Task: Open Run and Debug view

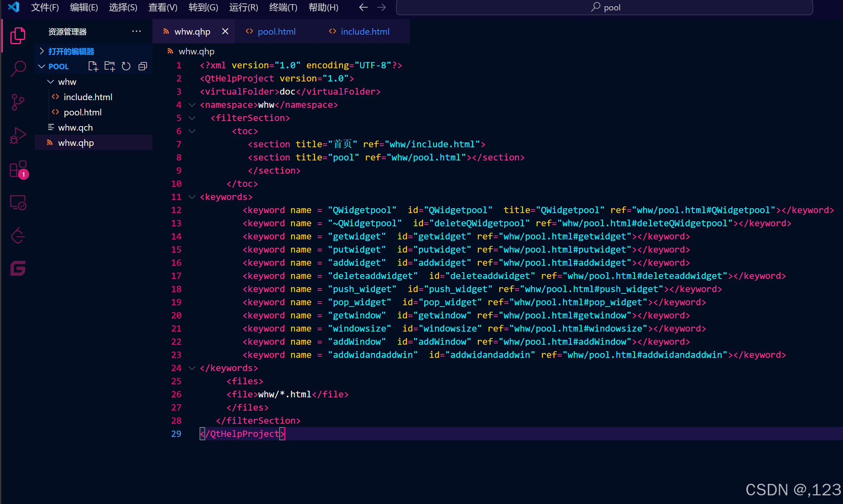Action: [x=18, y=135]
